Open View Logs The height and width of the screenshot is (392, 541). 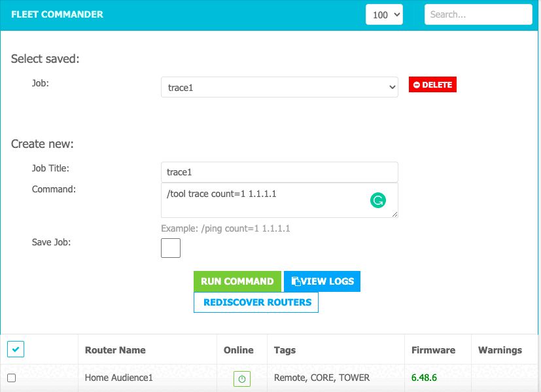(323, 281)
